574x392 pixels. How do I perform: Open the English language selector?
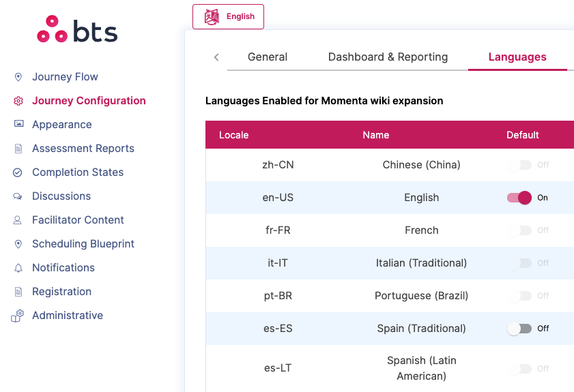pos(228,17)
